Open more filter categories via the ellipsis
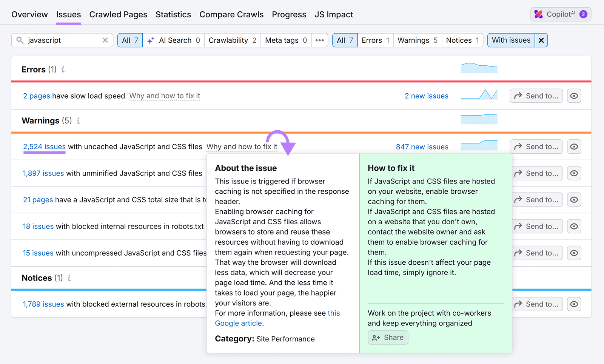This screenshot has height=364, width=604. point(320,40)
